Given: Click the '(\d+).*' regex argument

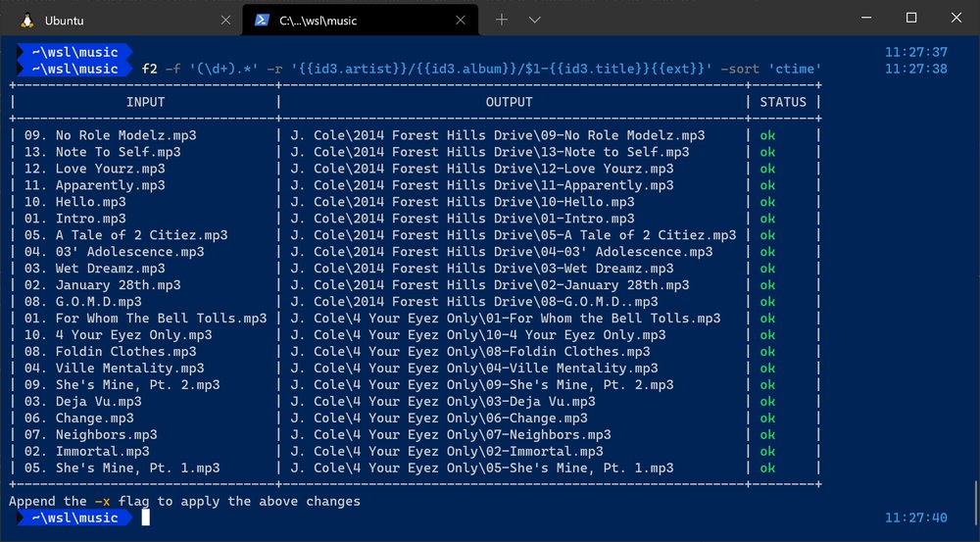Looking at the screenshot, I should coord(223,69).
